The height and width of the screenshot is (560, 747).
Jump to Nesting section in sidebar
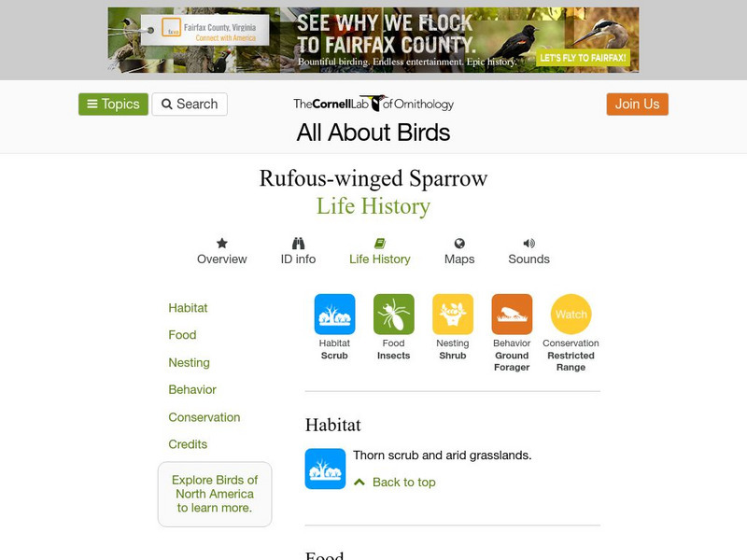[x=190, y=362]
